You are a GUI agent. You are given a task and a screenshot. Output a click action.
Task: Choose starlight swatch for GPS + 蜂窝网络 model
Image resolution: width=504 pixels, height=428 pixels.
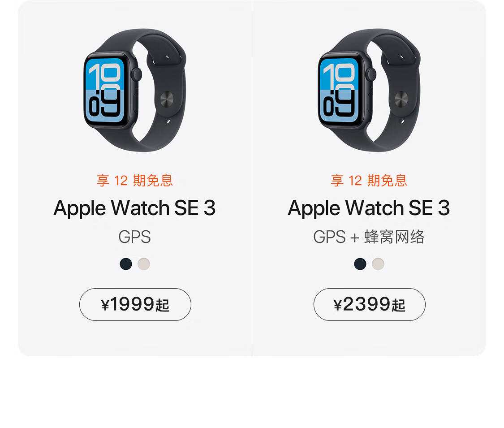point(378,264)
